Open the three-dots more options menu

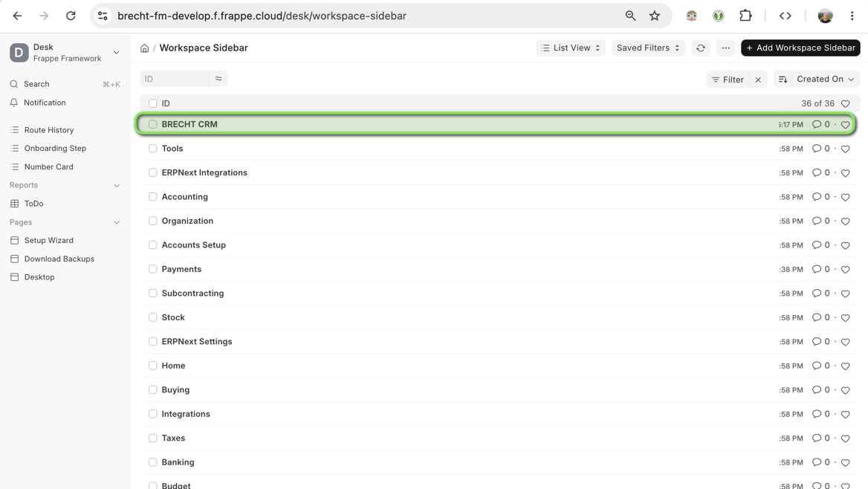(x=725, y=48)
